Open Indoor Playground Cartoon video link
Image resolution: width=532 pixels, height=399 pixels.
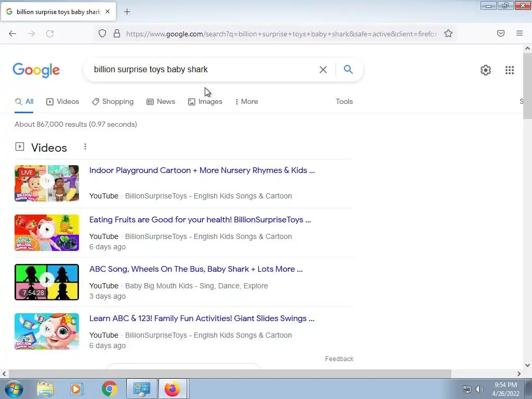(202, 170)
